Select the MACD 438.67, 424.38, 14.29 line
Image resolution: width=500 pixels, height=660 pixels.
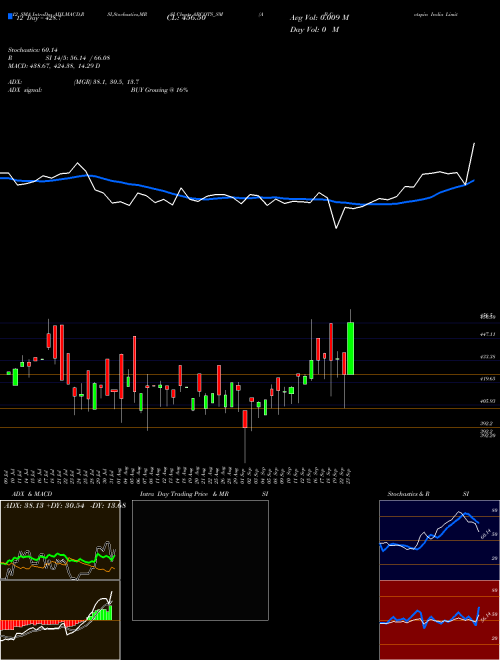[x=54, y=66]
